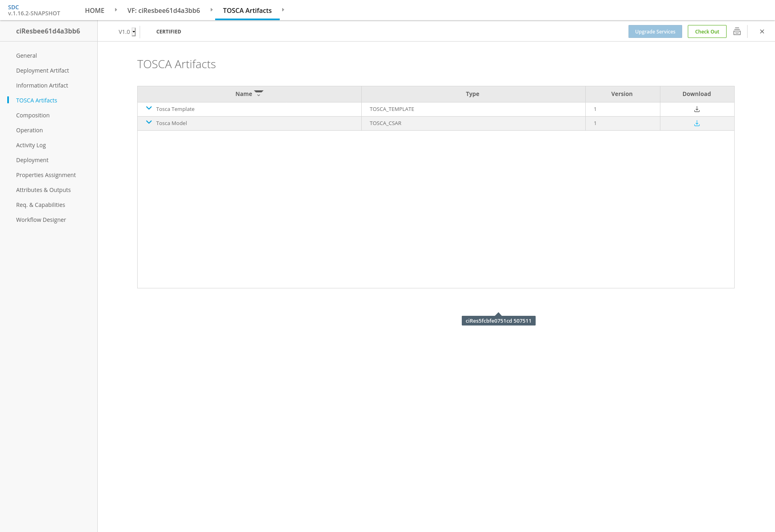Expand the Tosca Model row

149,122
